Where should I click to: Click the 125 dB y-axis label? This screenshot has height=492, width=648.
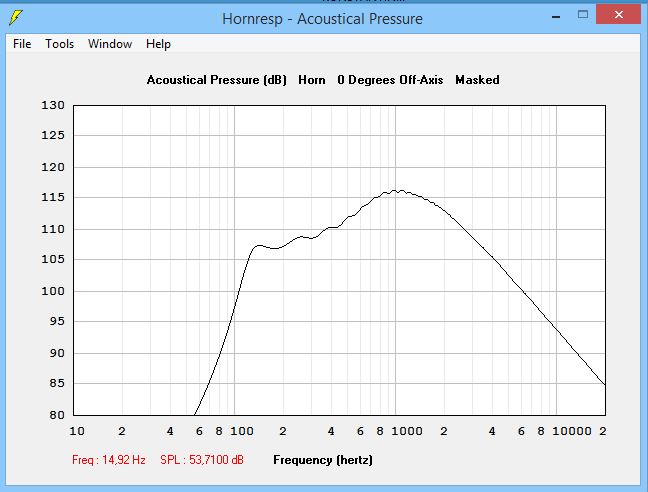[53, 135]
